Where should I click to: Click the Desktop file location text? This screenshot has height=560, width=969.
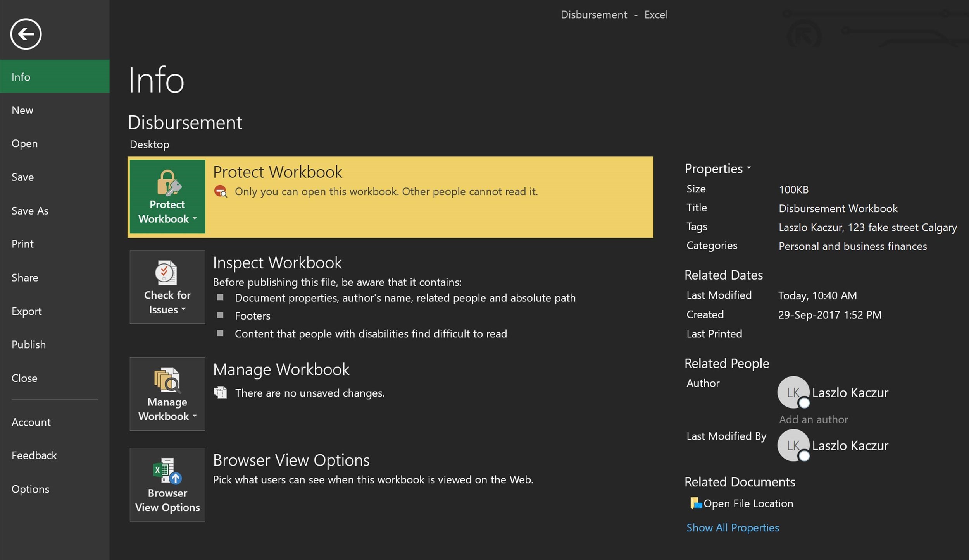[149, 144]
